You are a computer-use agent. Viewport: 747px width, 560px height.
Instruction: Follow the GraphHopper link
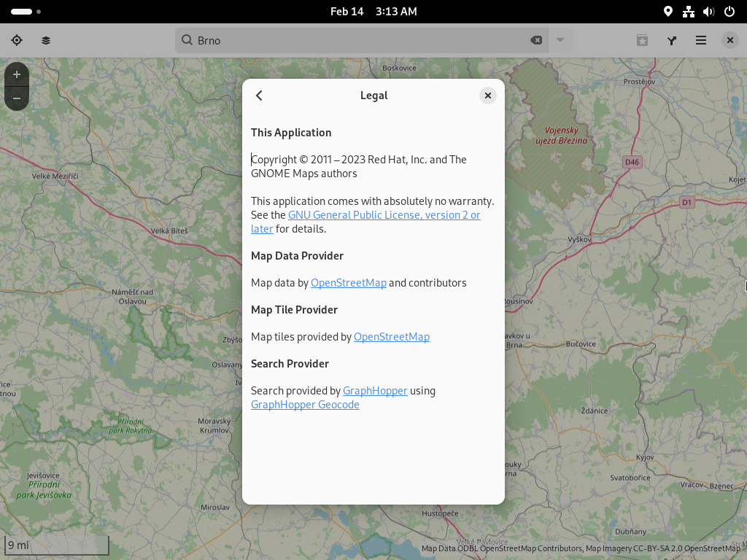[x=375, y=391]
